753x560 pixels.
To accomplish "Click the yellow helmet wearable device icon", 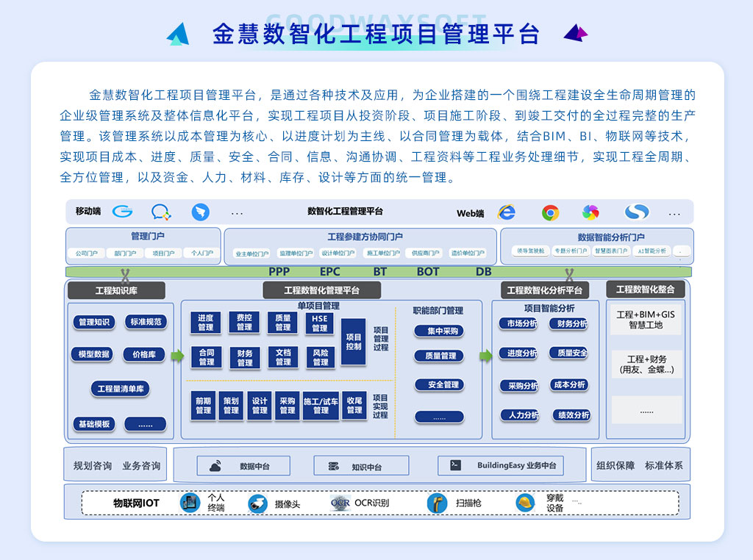I will pos(525,503).
